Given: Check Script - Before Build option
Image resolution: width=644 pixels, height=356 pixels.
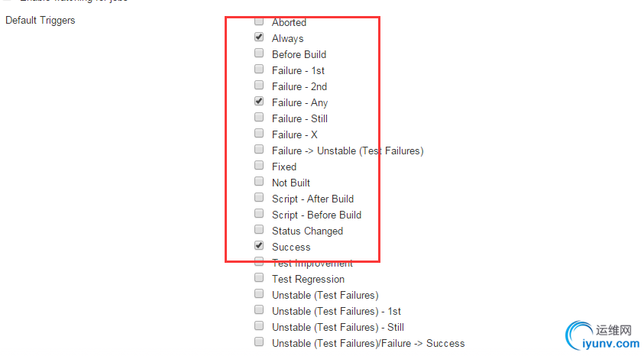Looking at the screenshot, I should pyautogui.click(x=259, y=213).
